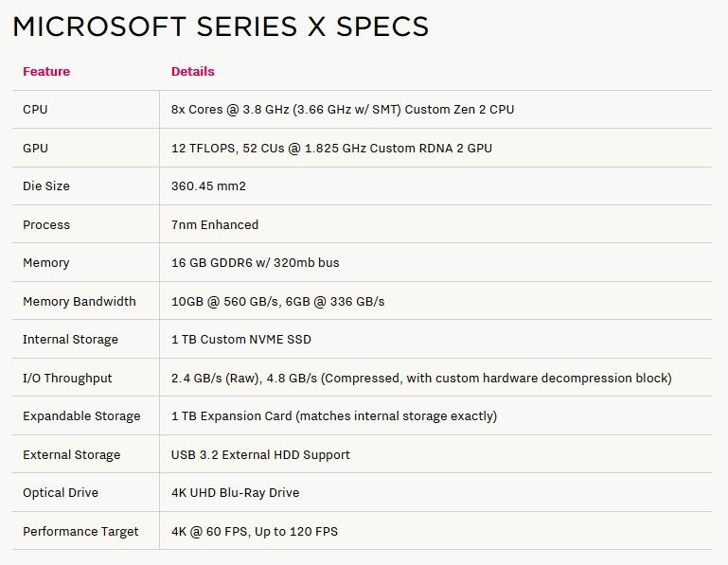The height and width of the screenshot is (565, 728).
Task: Click the Details column header
Action: pos(192,71)
